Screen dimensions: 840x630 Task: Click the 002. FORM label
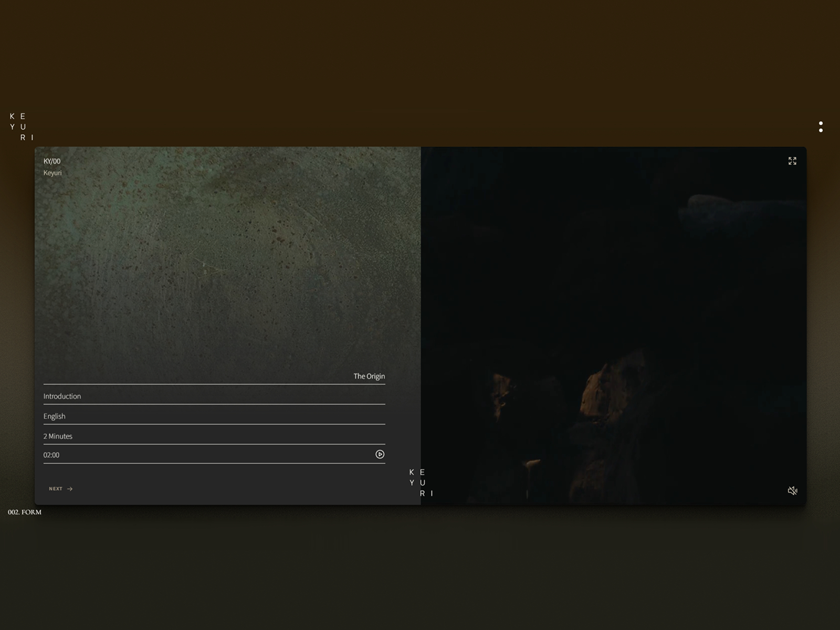click(x=25, y=512)
